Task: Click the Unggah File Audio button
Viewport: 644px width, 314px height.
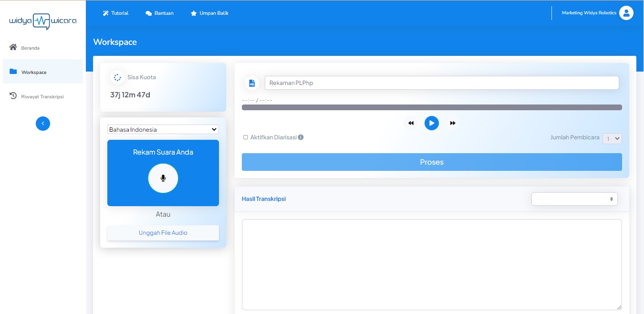Action: 163,233
